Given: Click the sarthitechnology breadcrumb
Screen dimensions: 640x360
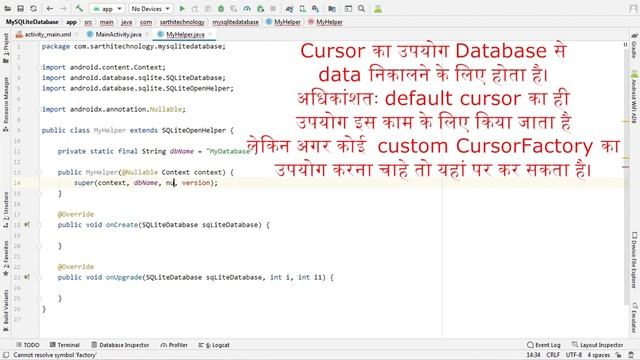Looking at the screenshot, I should [182, 22].
